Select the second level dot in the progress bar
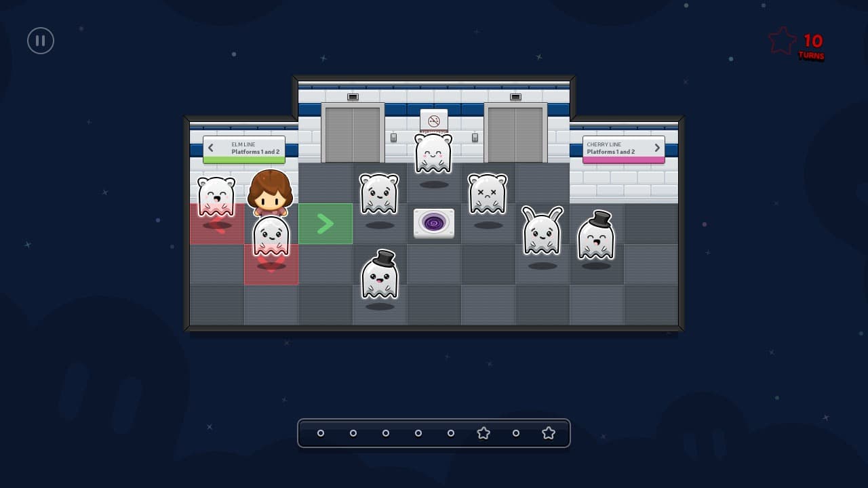The width and height of the screenshot is (868, 488). pos(353,433)
